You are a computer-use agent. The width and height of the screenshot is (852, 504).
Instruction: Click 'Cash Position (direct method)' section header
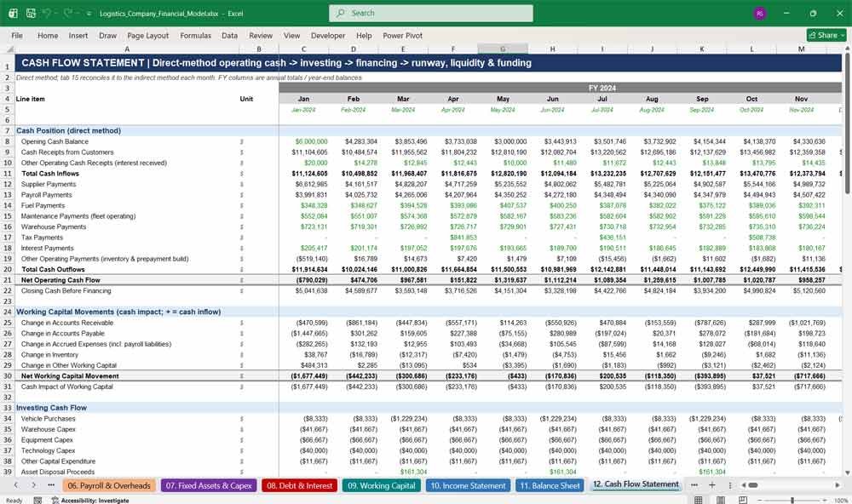click(x=68, y=131)
